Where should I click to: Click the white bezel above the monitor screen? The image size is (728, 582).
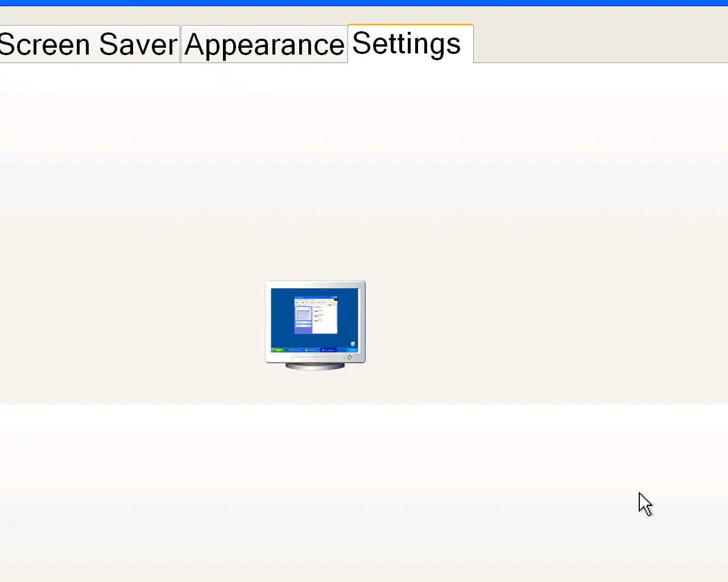click(x=316, y=285)
